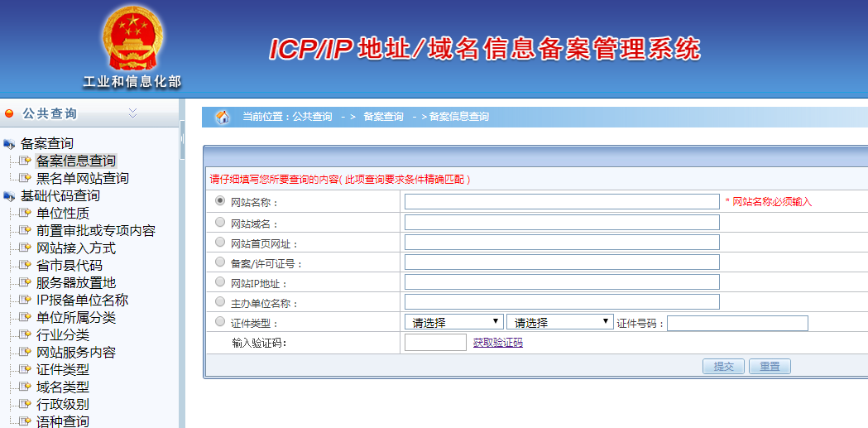The image size is (868, 428).
Task: Click the sidebar collapse handle
Action: (x=181, y=140)
